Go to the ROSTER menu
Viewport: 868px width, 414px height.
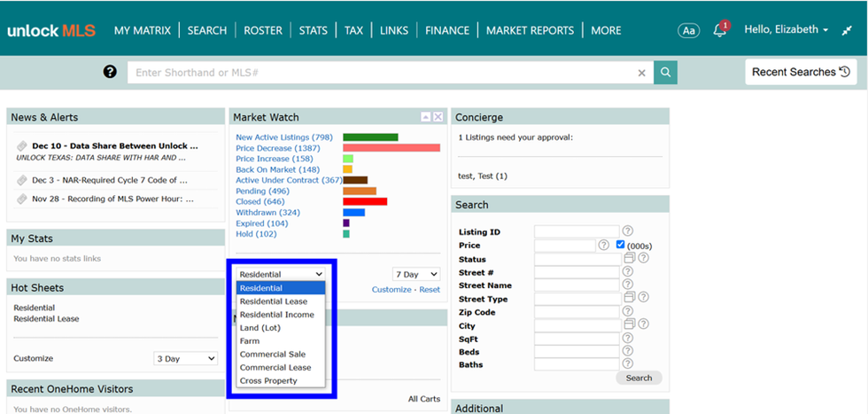263,30
